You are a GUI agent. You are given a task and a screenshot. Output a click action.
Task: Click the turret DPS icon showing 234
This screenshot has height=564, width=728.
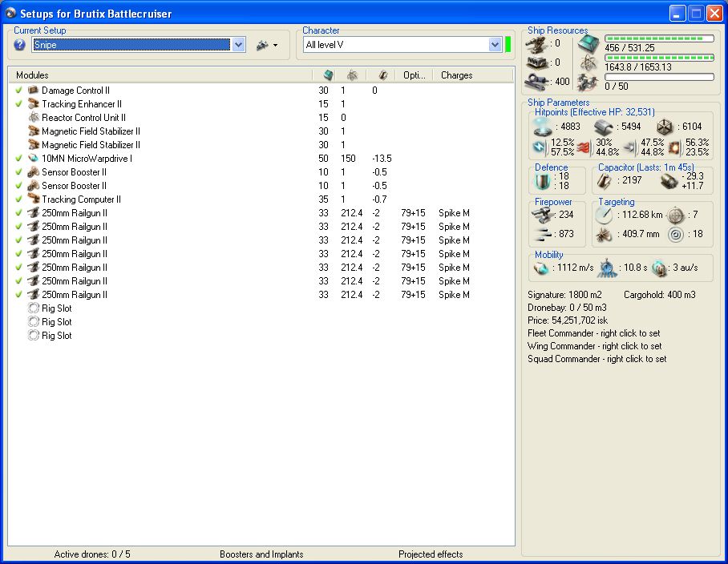click(x=541, y=215)
